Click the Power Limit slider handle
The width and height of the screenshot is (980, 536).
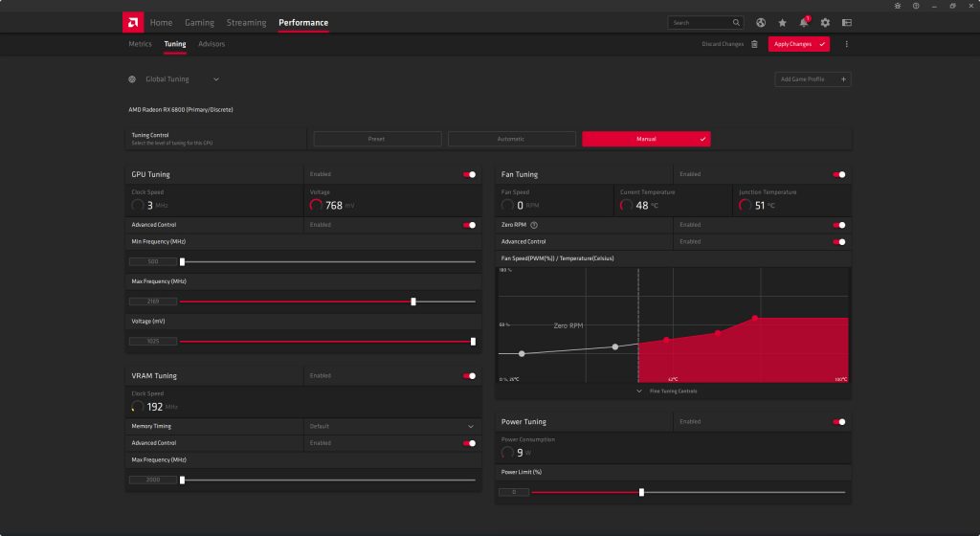(641, 492)
